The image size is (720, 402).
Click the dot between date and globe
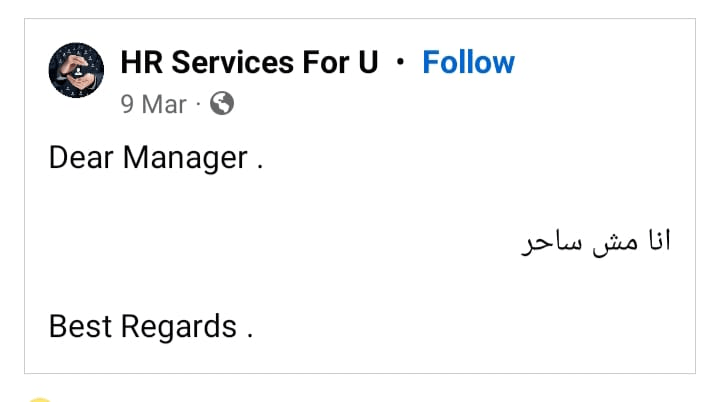[198, 104]
